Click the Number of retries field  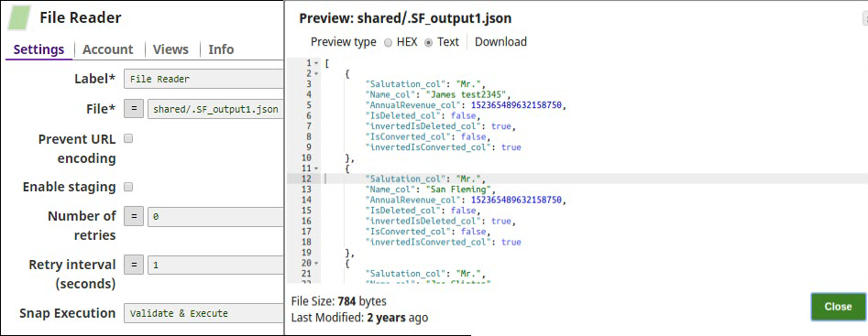click(x=215, y=217)
